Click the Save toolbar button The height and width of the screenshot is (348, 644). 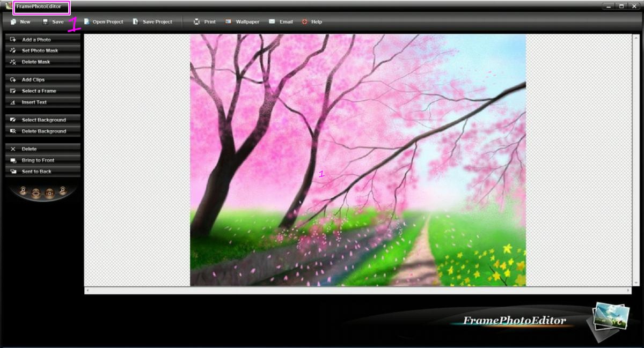coord(53,22)
